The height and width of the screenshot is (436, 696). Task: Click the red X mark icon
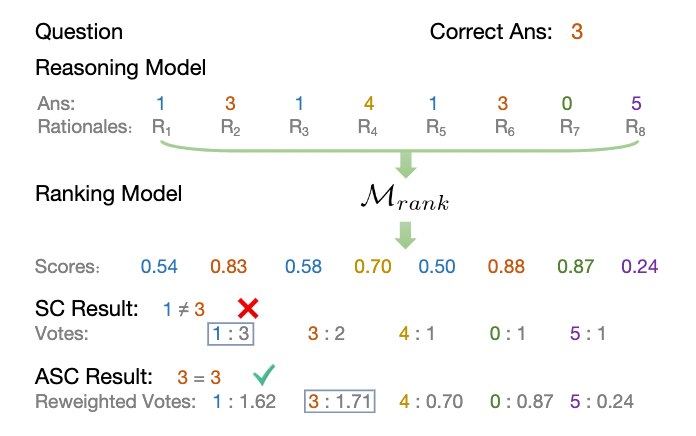[x=247, y=307]
